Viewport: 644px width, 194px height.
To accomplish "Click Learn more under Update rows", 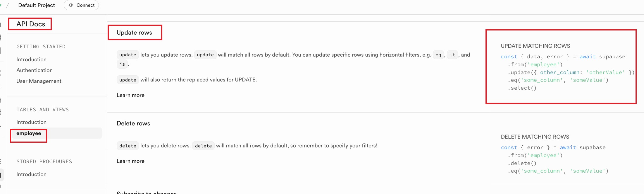I will point(130,95).
